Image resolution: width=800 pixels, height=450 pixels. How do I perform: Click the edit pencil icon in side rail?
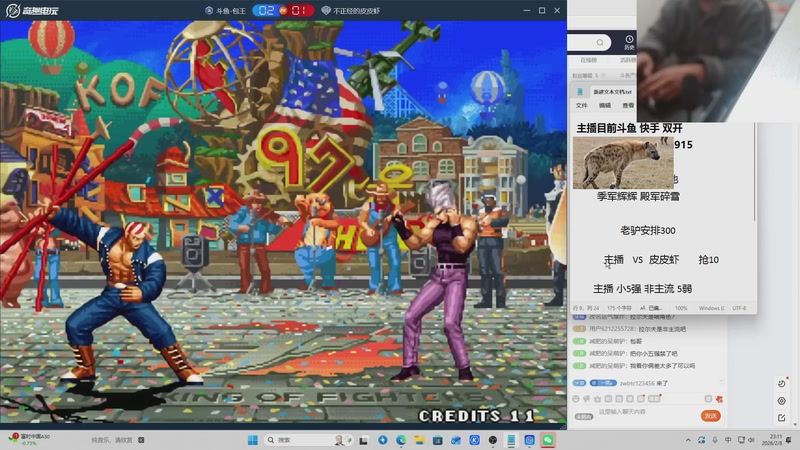[782, 418]
